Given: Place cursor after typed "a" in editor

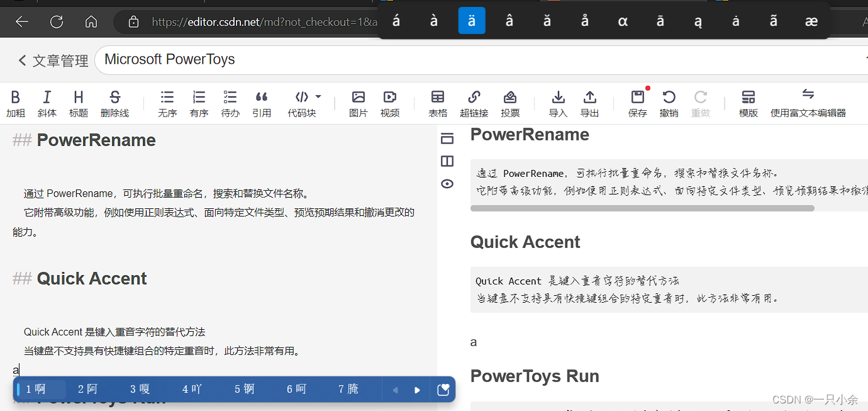Looking at the screenshot, I should point(19,370).
